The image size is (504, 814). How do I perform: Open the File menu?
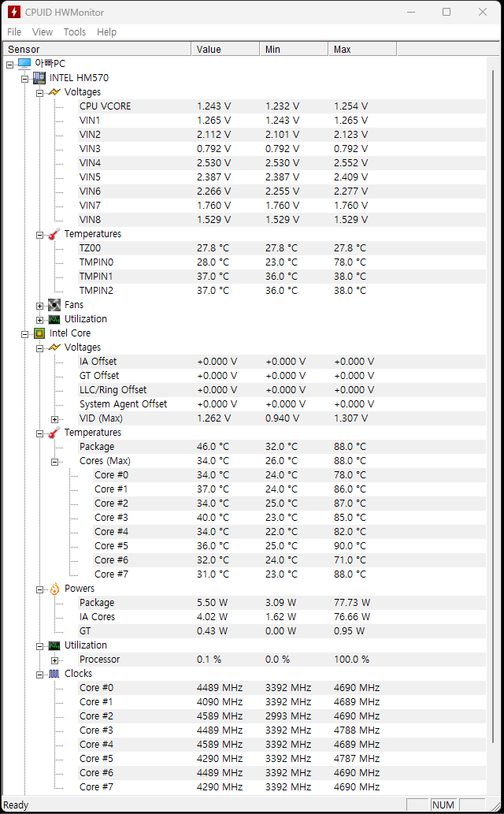point(14,32)
